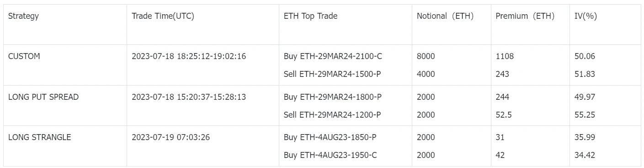
Task: Select the 1108 premium value
Action: coord(505,56)
